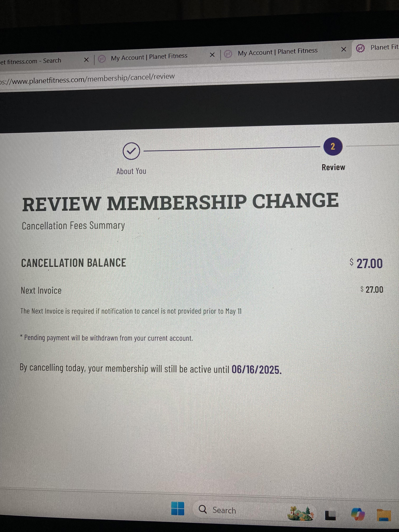Click the completed About You checkmark circle

tap(131, 151)
